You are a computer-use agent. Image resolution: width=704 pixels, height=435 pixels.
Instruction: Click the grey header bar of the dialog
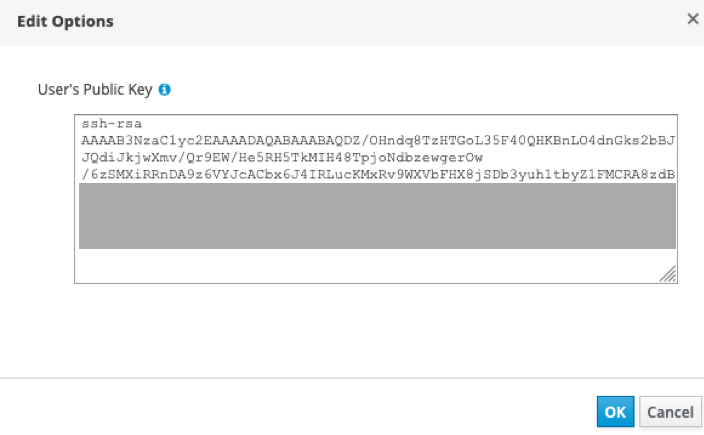[350, 21]
